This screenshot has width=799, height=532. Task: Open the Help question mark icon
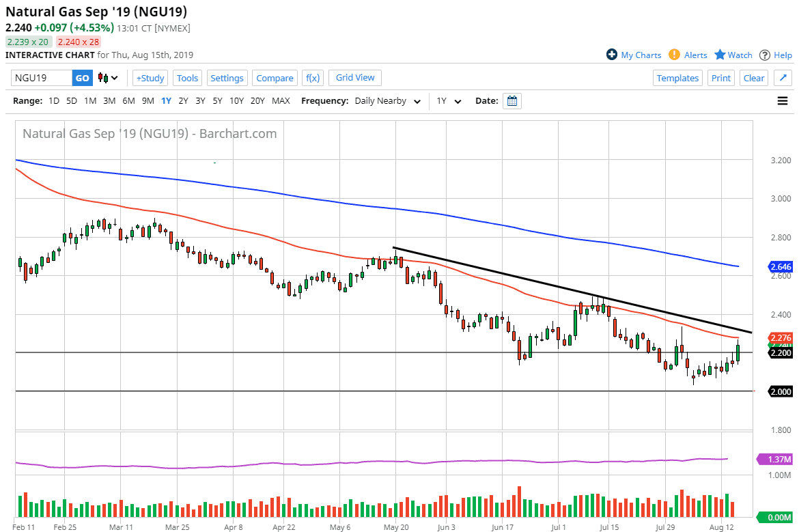[x=765, y=55]
